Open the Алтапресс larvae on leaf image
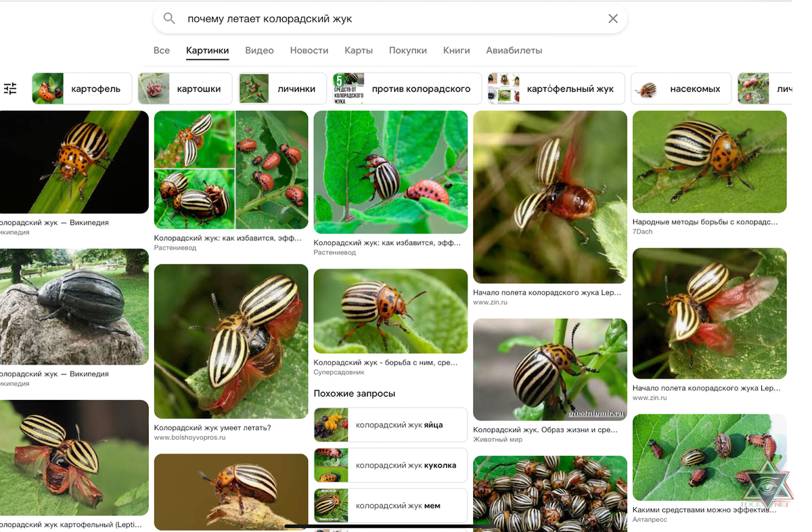 [709, 458]
